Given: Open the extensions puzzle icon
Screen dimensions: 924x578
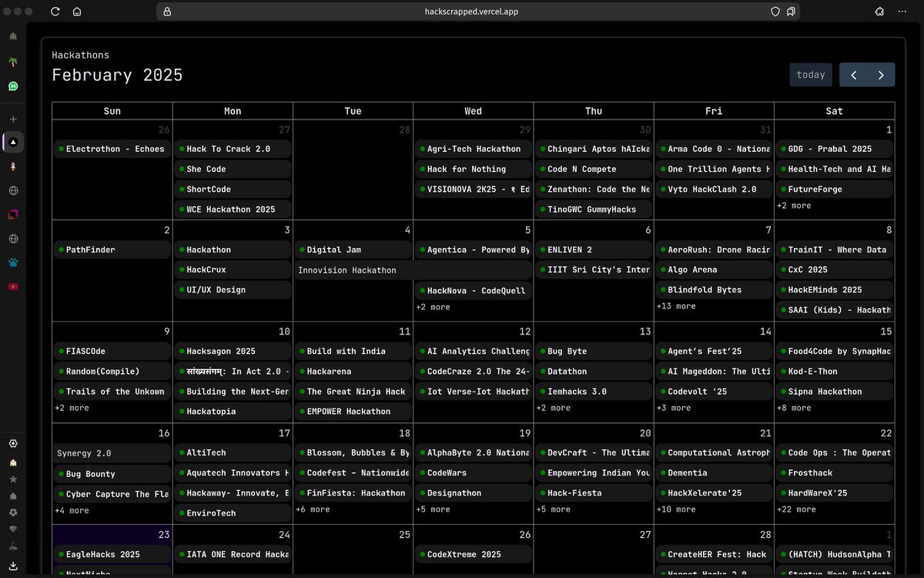Looking at the screenshot, I should tap(879, 12).
